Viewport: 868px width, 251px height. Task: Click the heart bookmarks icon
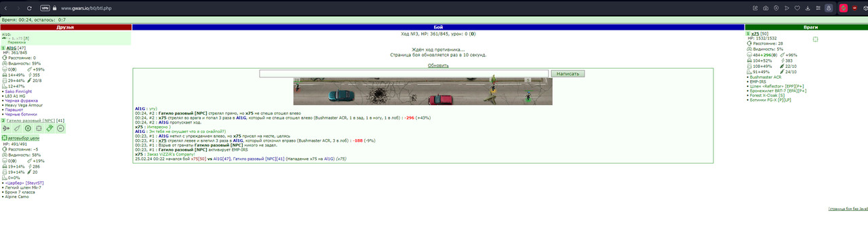[797, 8]
